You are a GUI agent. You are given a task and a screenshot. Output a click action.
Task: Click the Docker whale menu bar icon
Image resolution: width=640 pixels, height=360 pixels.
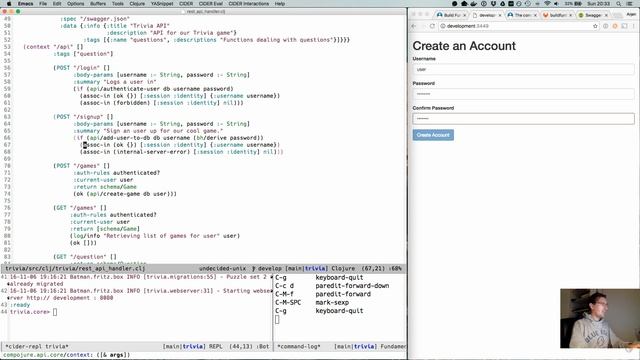[x=473, y=4]
